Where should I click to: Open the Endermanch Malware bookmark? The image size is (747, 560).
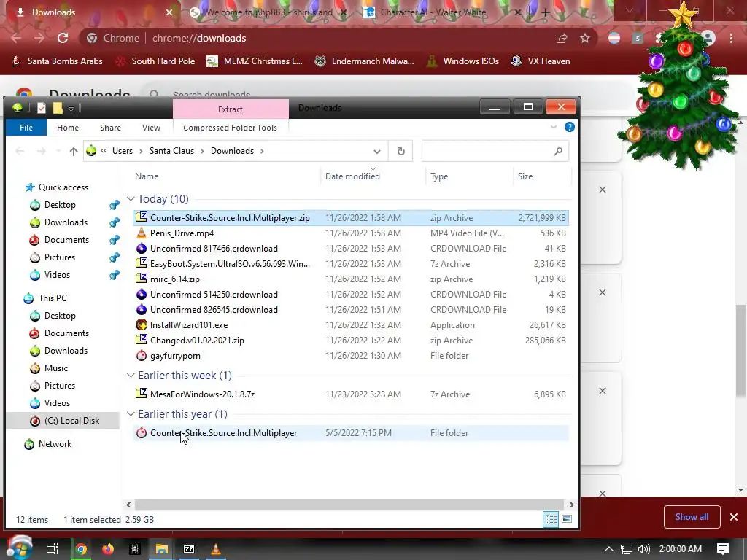point(364,61)
